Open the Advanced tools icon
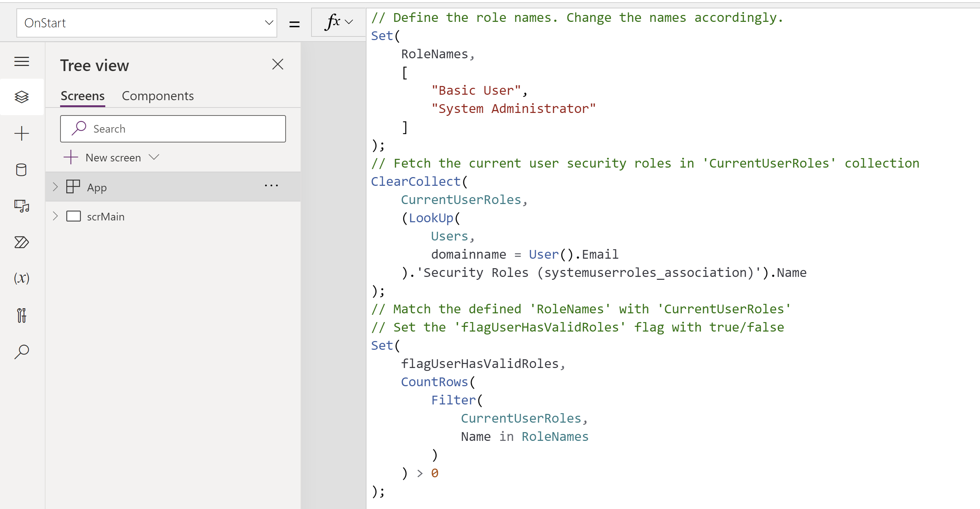The width and height of the screenshot is (980, 509). (22, 315)
